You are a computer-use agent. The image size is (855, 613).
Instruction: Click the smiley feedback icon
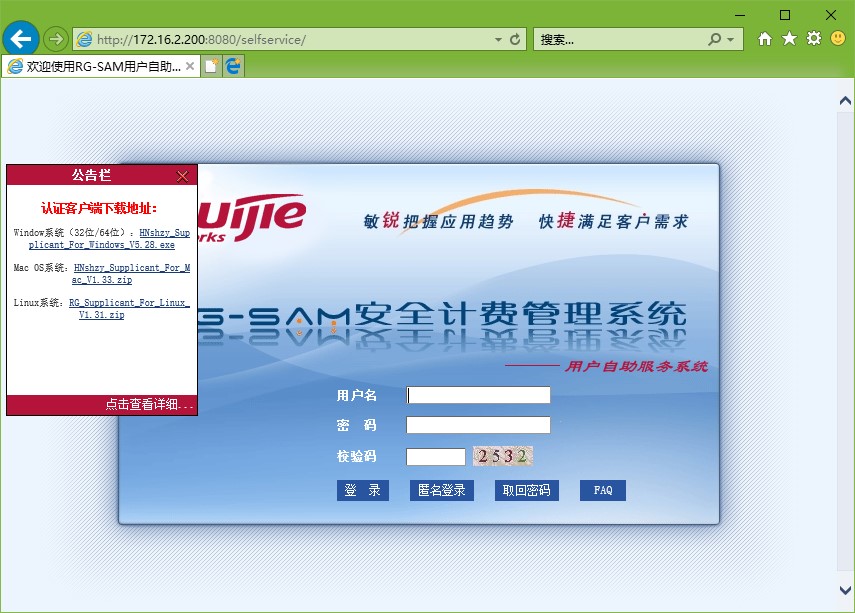[838, 38]
